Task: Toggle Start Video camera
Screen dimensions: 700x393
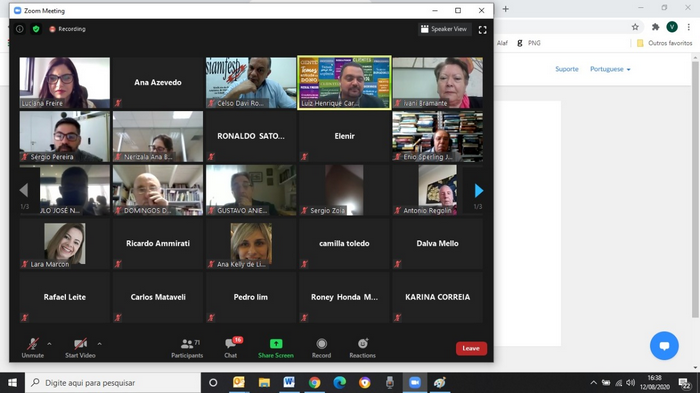Action: [80, 348]
